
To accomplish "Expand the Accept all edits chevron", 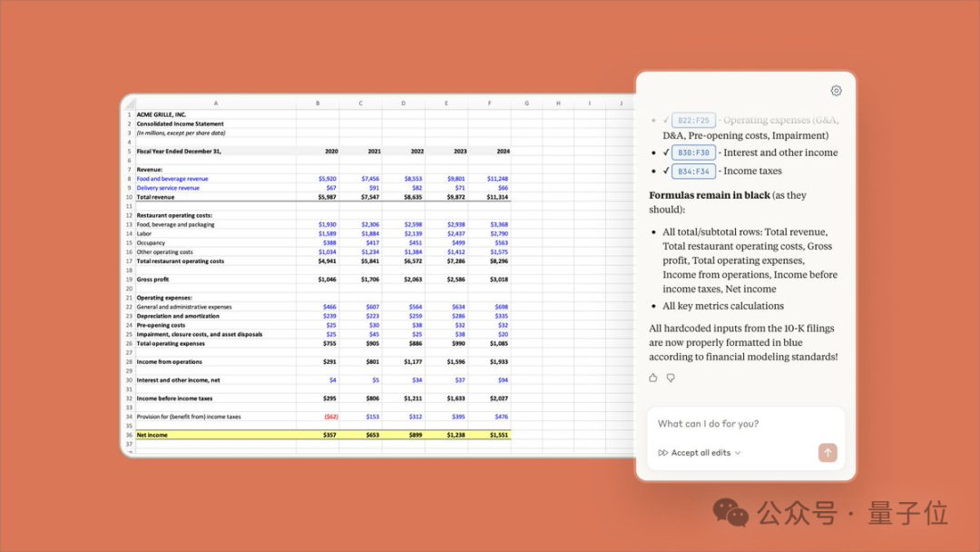I will coord(738,453).
